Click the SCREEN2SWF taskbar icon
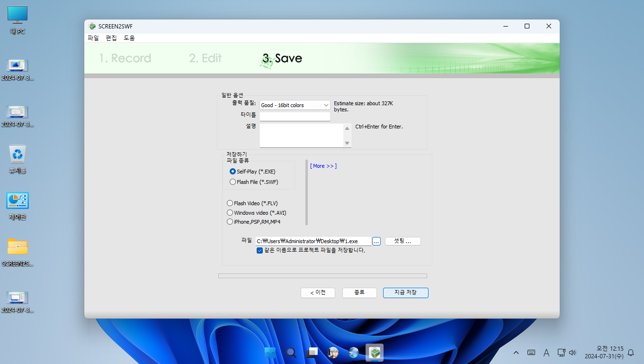The height and width of the screenshot is (364, 644). coord(375,353)
